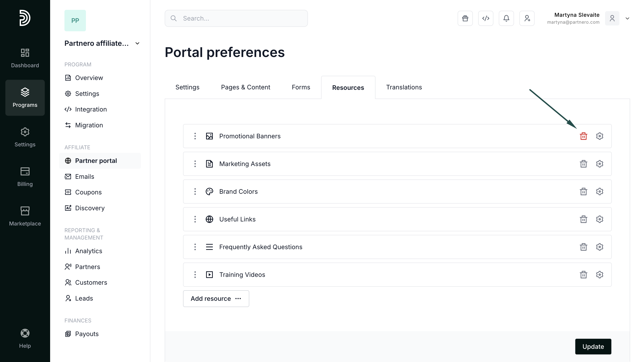The image size is (644, 362).
Task: Open Marketplace in left sidebar
Action: pyautogui.click(x=25, y=216)
